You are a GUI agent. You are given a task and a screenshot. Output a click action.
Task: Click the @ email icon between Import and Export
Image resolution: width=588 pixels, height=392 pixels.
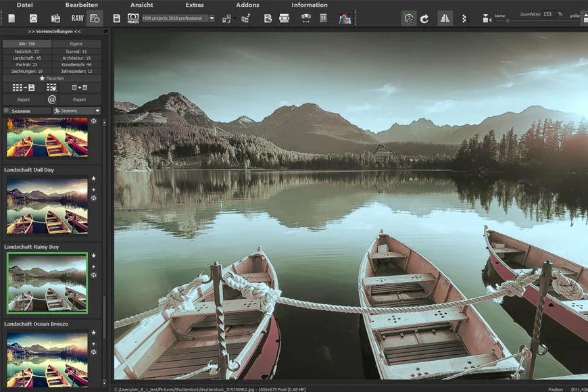click(x=52, y=99)
